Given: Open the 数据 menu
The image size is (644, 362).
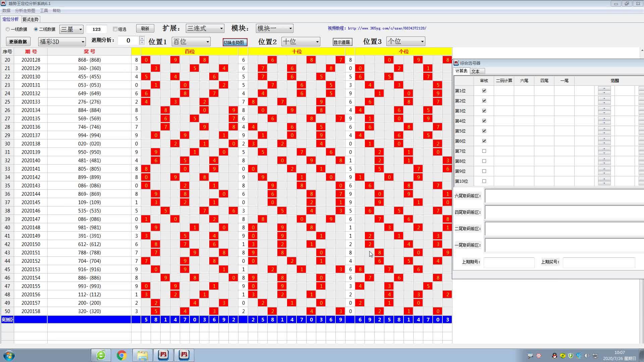Looking at the screenshot, I should (6, 11).
